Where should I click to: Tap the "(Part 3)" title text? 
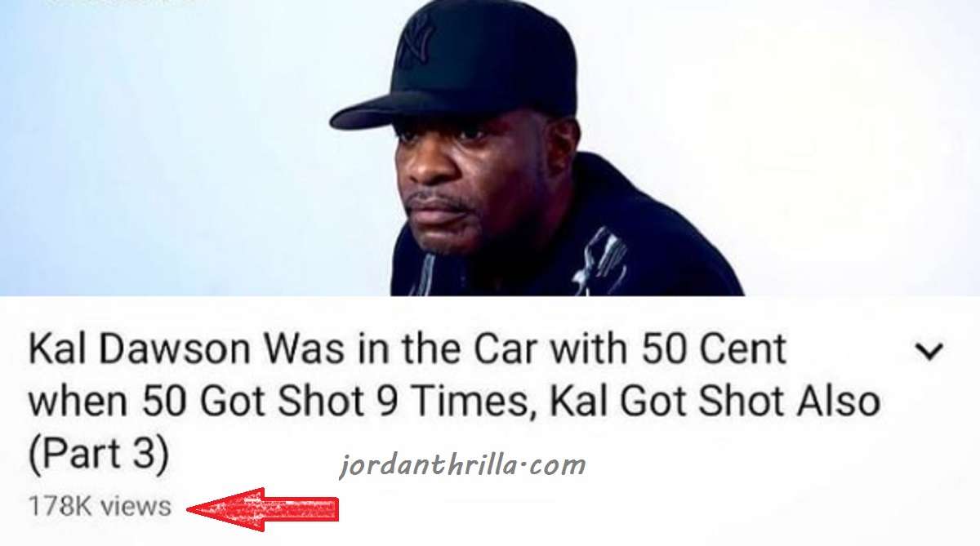pyautogui.click(x=98, y=454)
